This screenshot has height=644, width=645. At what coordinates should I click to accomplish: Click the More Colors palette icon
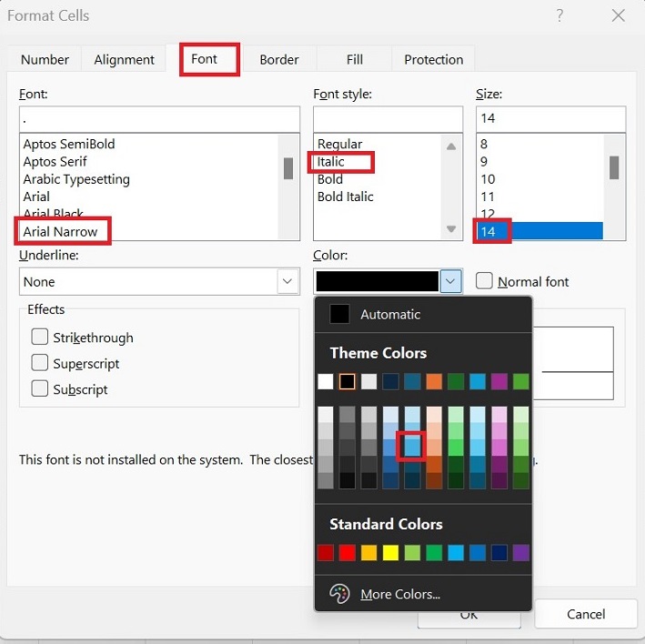click(339, 594)
